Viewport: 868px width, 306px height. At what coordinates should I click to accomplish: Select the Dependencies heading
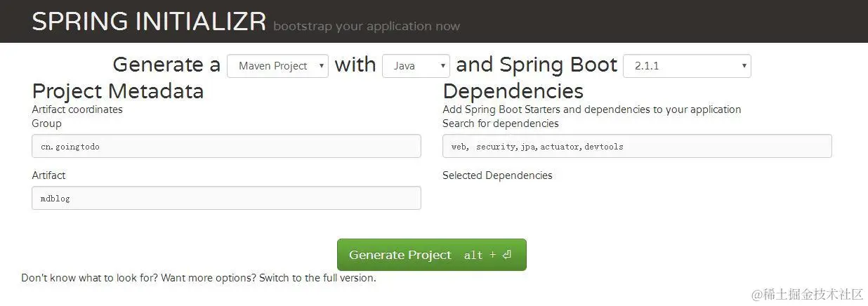tap(513, 91)
